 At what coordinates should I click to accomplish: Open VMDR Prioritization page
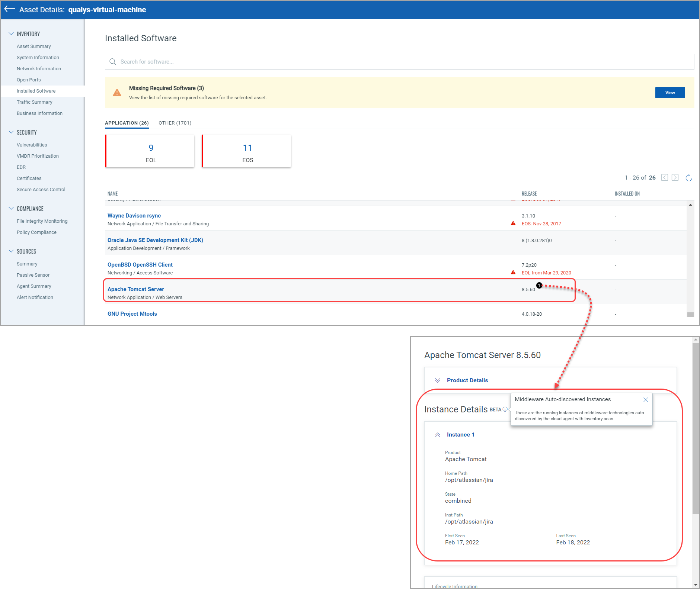coord(38,156)
